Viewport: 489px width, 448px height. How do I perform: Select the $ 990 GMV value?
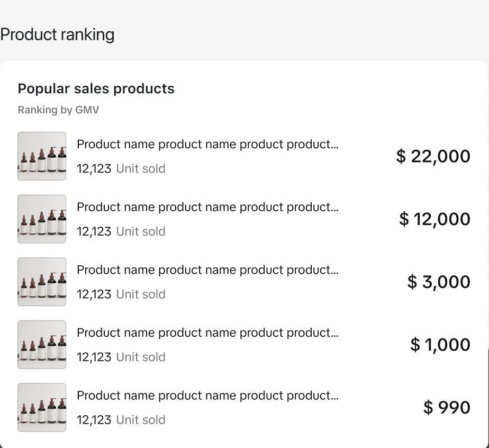(x=447, y=407)
